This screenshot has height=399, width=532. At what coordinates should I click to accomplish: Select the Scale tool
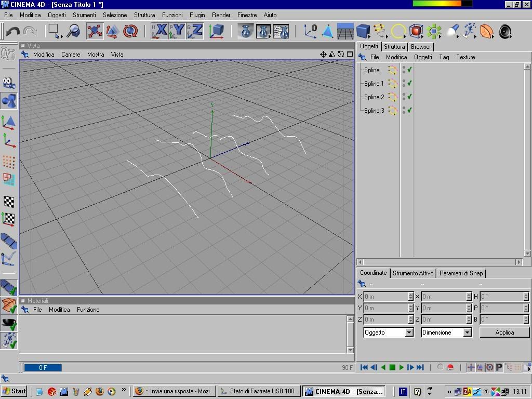point(112,31)
